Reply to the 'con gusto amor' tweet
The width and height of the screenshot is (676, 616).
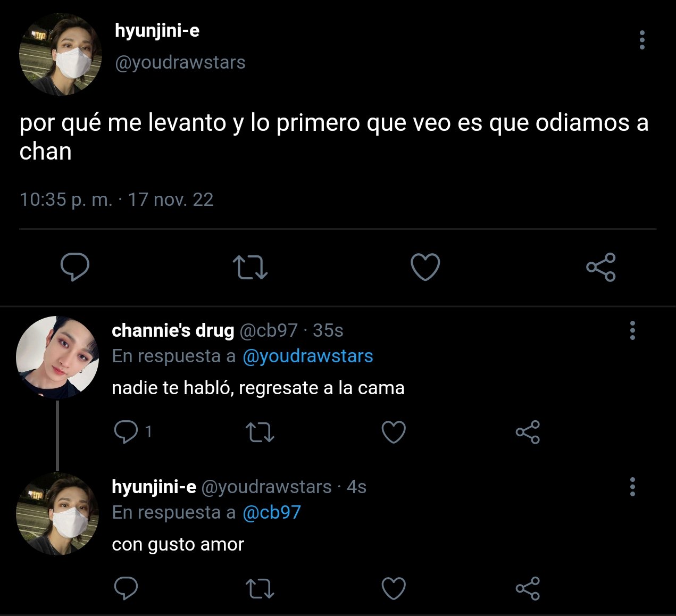(x=126, y=588)
